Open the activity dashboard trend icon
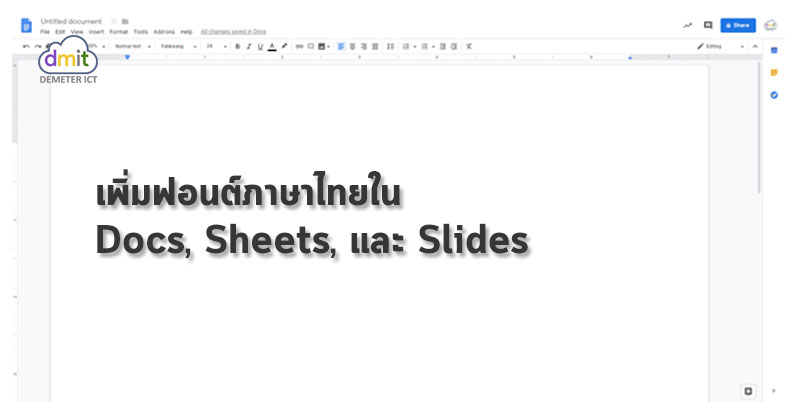Screen dimensions: 800x420 tap(688, 25)
